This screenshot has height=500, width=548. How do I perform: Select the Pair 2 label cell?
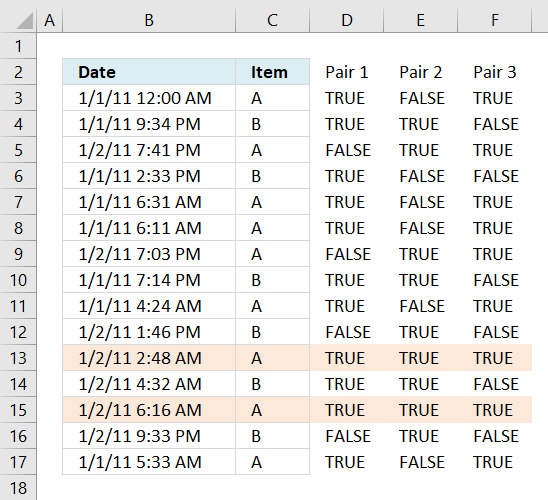pyautogui.click(x=420, y=72)
